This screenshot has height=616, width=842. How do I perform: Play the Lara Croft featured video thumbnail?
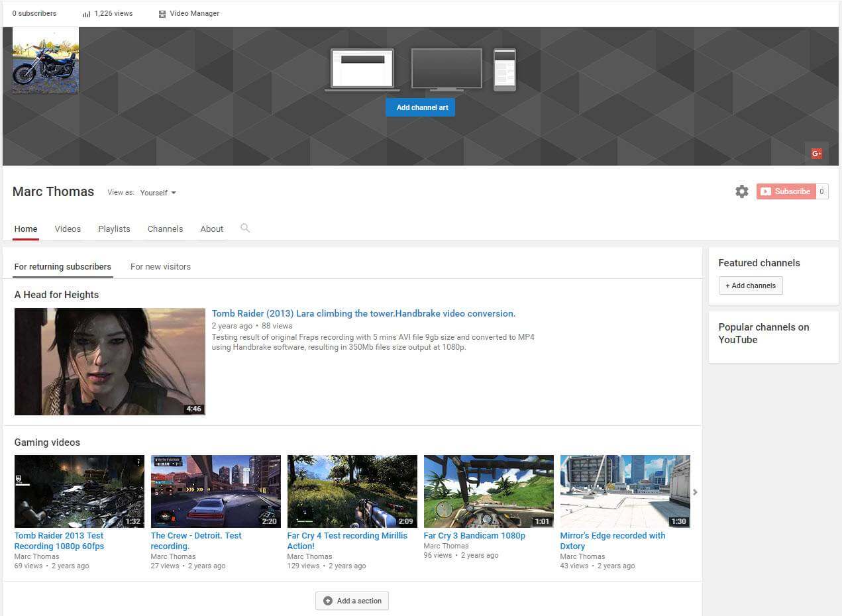pos(110,362)
